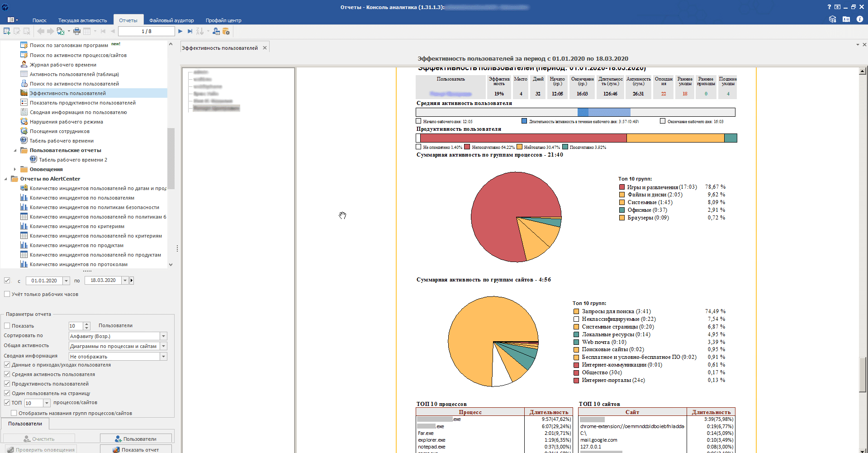The height and width of the screenshot is (453, 868).
Task: Open the database settings toolbar icon
Action: (x=226, y=31)
